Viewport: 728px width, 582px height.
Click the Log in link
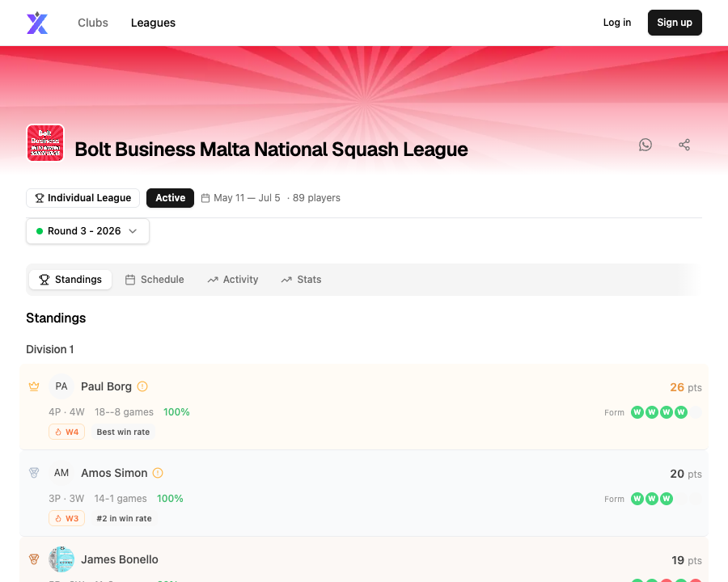617,23
